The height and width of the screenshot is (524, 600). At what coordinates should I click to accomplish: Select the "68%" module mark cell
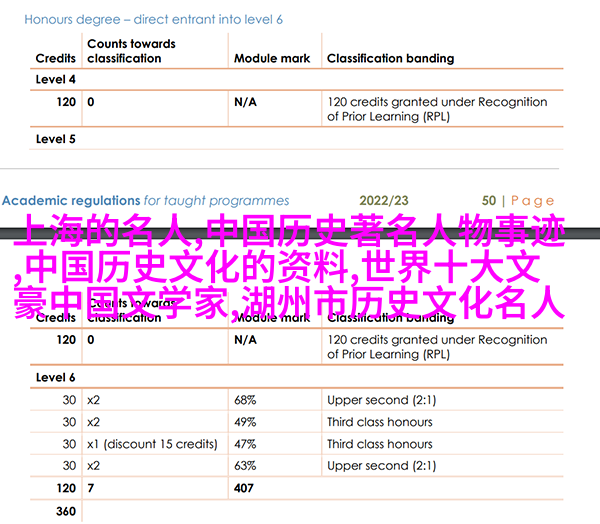[x=245, y=400]
